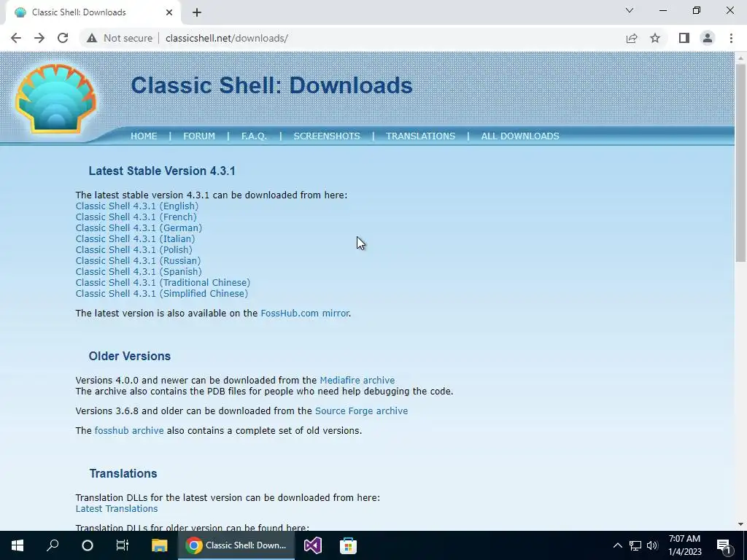747x560 pixels.
Task: Click the Classic Shell: Downloads page title
Action: (271, 85)
